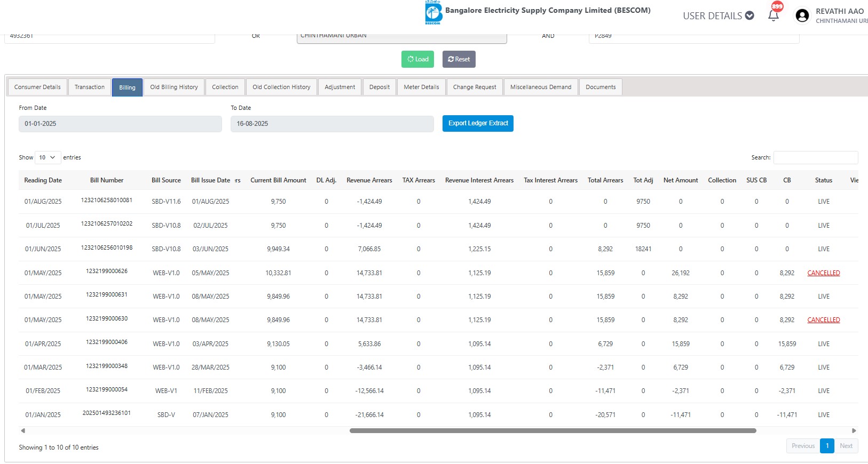Click the notification bell icon
Image resolution: width=868 pixels, height=464 pixels.
point(773,15)
